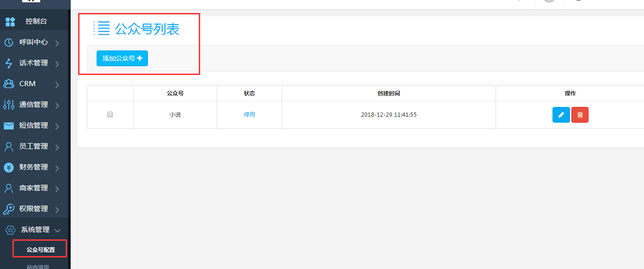Screen dimensions: 644x269
Task: Click the 添加公众号 button
Action: (122, 58)
